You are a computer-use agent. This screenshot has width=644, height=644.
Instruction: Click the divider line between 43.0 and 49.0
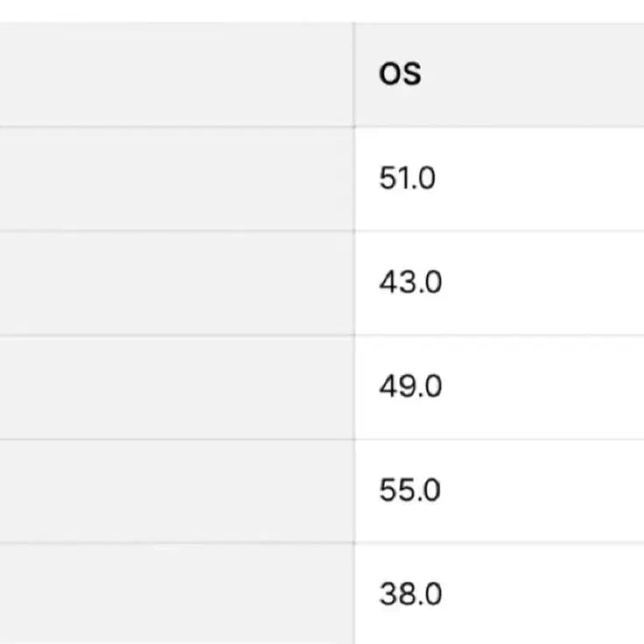pyautogui.click(x=499, y=335)
